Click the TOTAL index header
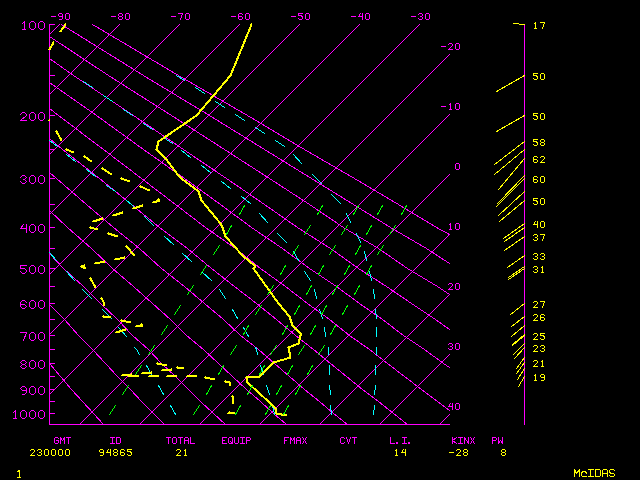The width and height of the screenshot is (640, 480). [180, 440]
